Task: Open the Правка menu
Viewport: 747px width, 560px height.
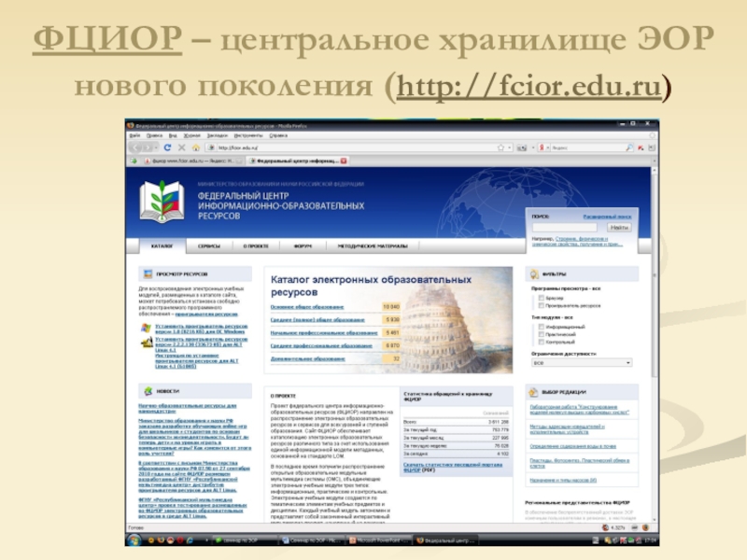Action: 154,135
